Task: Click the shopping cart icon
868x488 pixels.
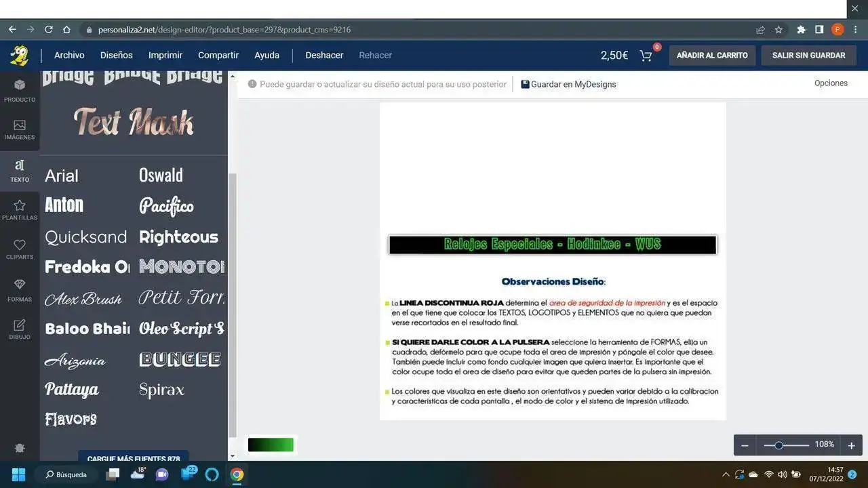Action: point(646,56)
